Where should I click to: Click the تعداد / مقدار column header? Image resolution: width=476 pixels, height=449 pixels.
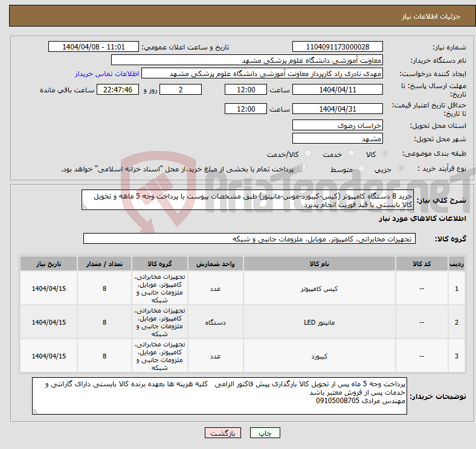tap(105, 264)
